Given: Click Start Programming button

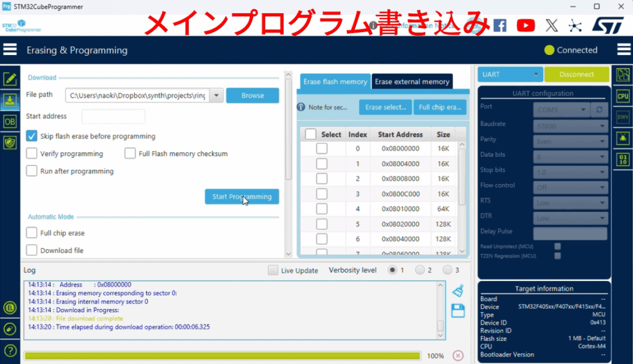Looking at the screenshot, I should (x=242, y=197).
